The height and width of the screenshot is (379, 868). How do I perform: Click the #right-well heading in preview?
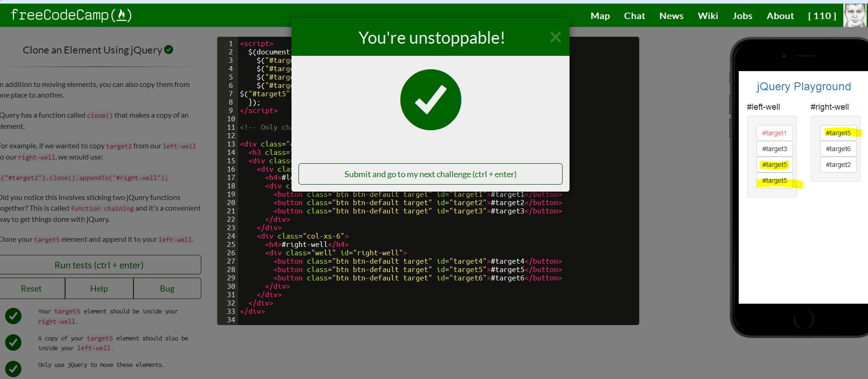(829, 107)
